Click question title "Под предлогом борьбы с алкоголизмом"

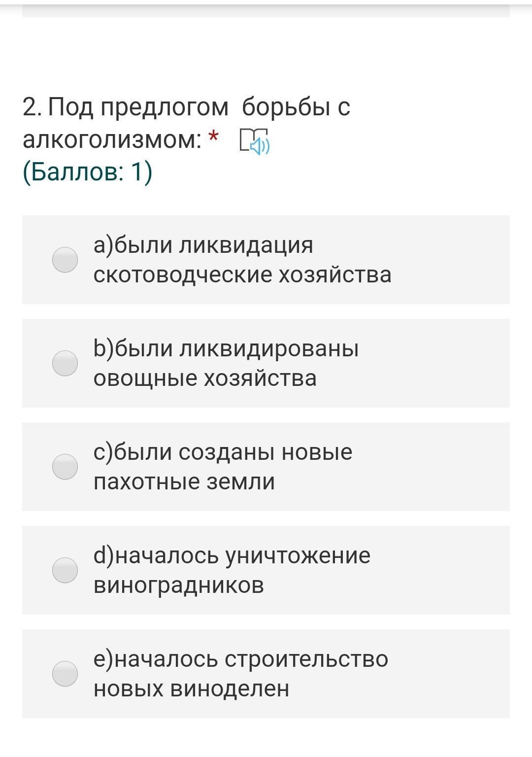point(186,123)
